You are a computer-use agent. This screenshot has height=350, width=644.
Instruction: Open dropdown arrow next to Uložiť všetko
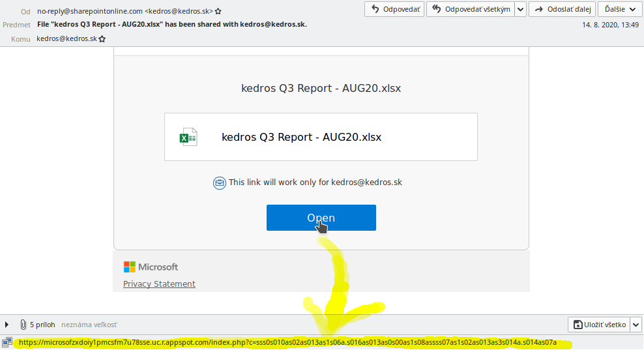pos(636,325)
